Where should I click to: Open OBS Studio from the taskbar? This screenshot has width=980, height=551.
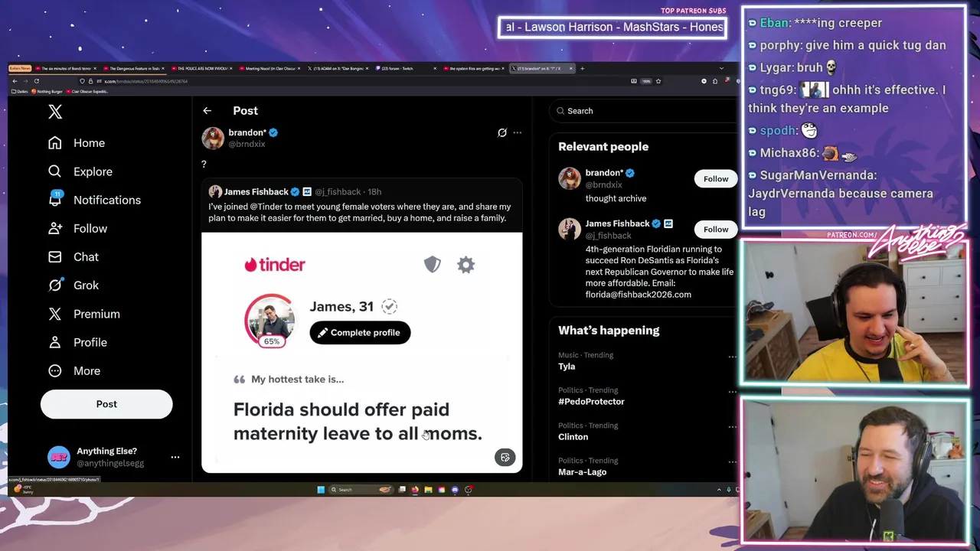click(469, 490)
